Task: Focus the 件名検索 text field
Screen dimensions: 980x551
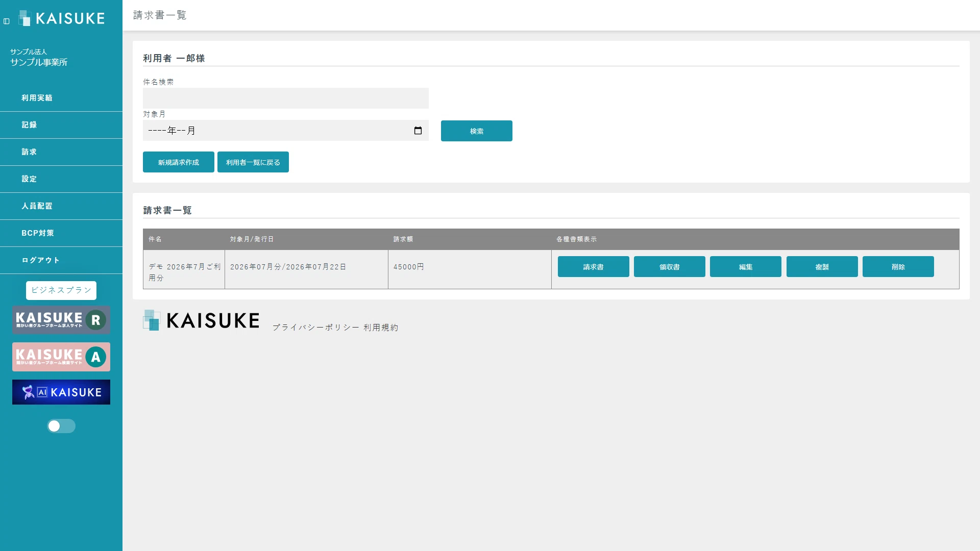Action: (x=286, y=98)
